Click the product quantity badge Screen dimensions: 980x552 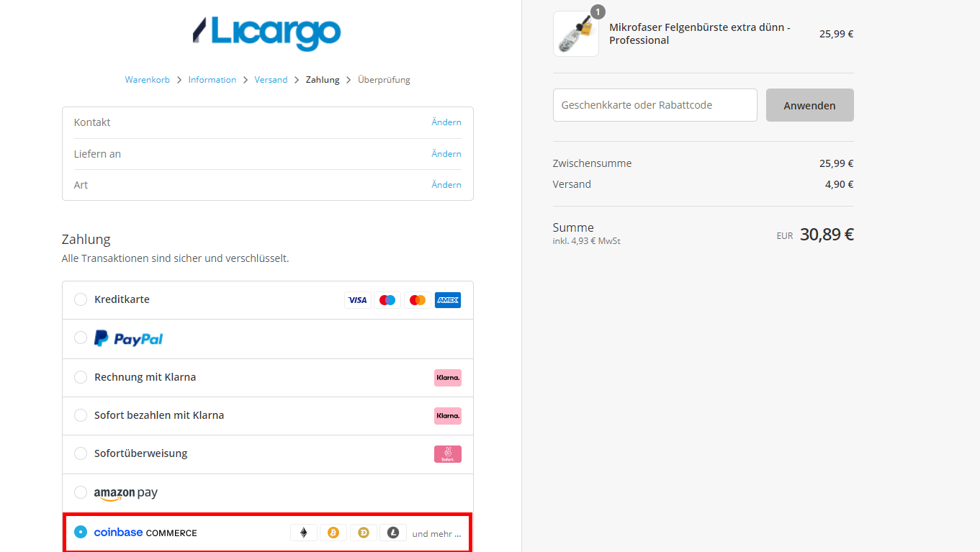598,12
